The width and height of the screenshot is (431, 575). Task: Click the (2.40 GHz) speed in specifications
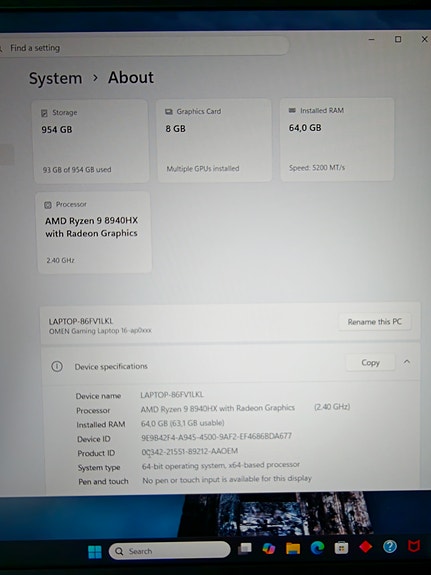tap(332, 407)
